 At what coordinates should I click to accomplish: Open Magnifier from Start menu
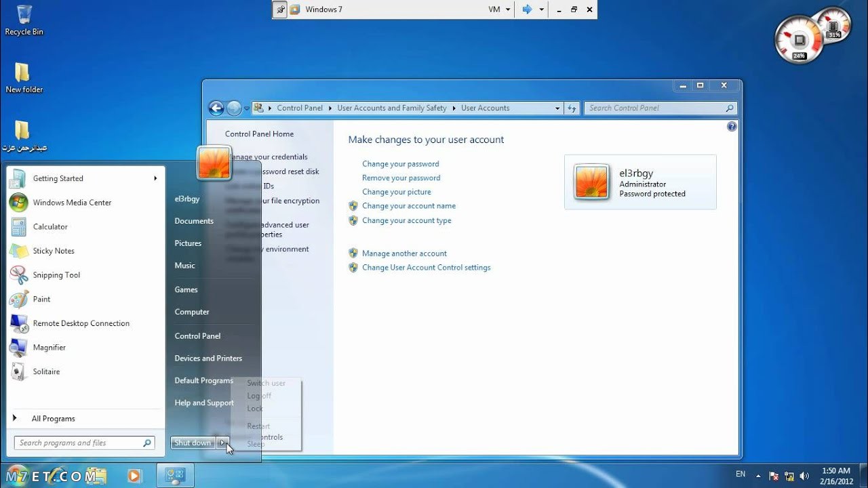tap(85, 348)
